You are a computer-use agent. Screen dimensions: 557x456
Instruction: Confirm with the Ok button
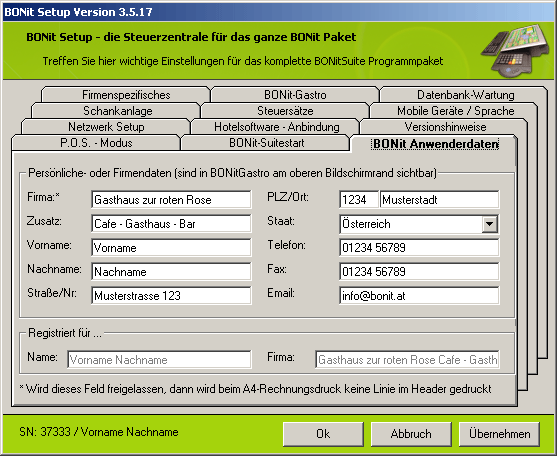point(323,434)
